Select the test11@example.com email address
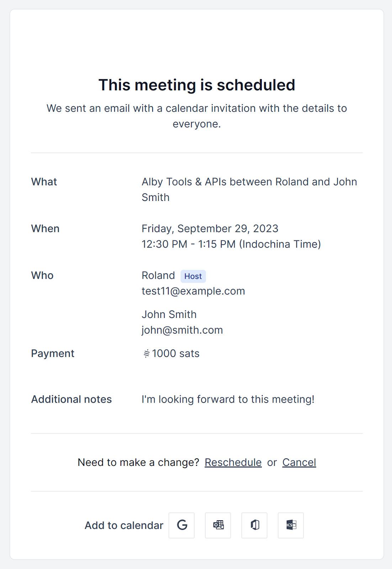This screenshot has height=569, width=392. tap(193, 291)
